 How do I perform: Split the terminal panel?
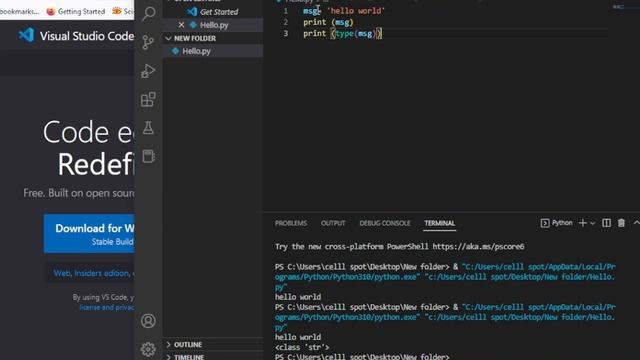607,223
